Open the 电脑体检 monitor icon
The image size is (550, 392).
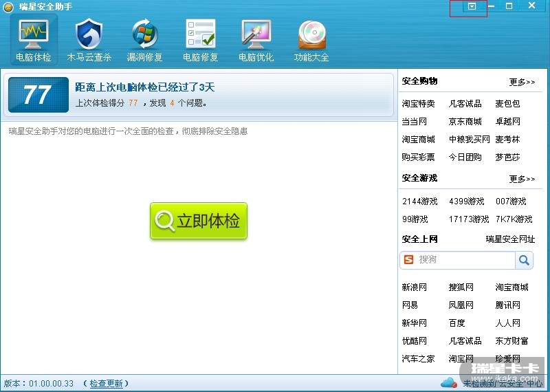(33, 34)
